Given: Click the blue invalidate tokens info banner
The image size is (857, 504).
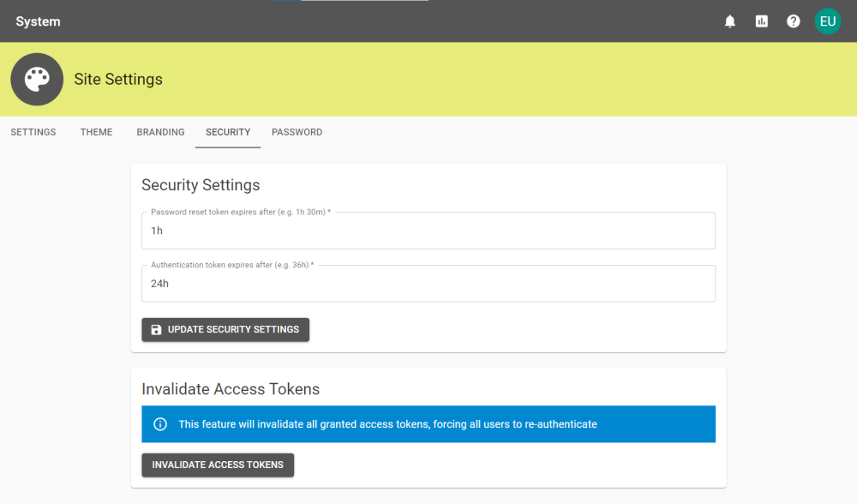Looking at the screenshot, I should click(428, 424).
